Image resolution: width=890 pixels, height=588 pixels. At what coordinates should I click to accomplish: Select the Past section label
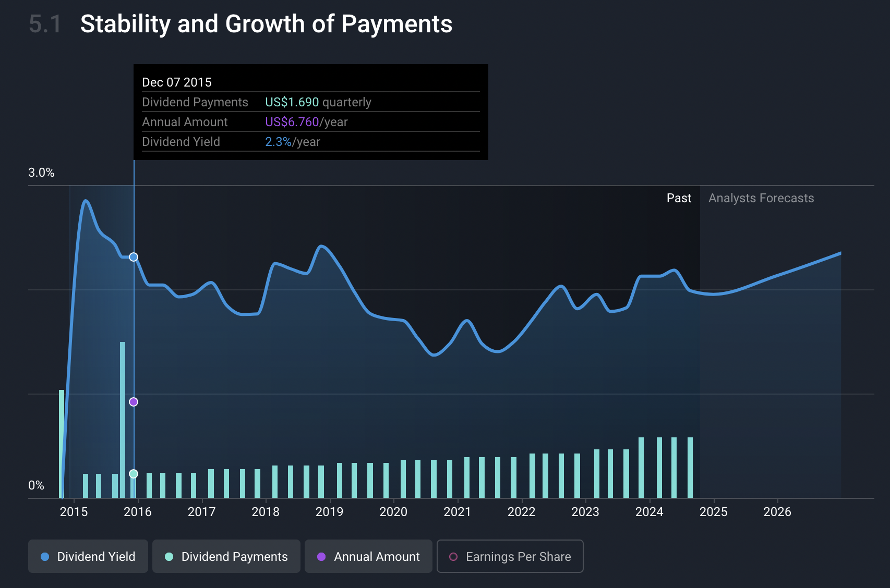[x=679, y=198]
